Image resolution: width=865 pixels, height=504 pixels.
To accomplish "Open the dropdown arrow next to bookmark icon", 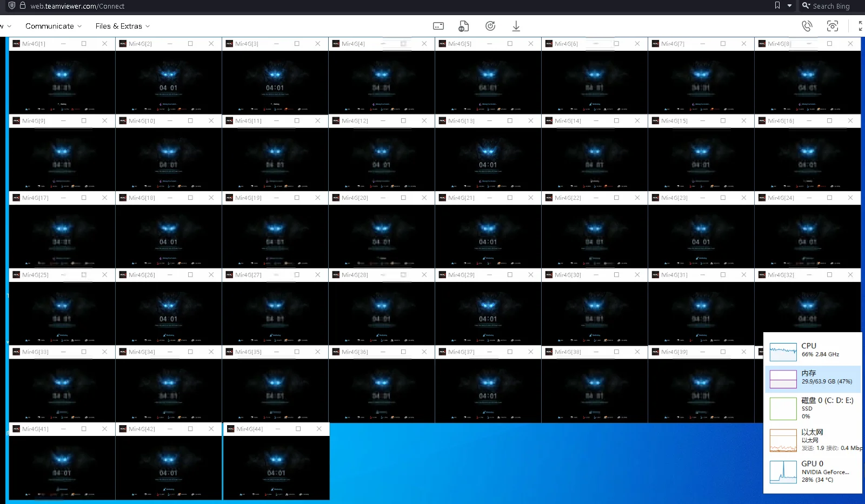I will pyautogui.click(x=789, y=6).
